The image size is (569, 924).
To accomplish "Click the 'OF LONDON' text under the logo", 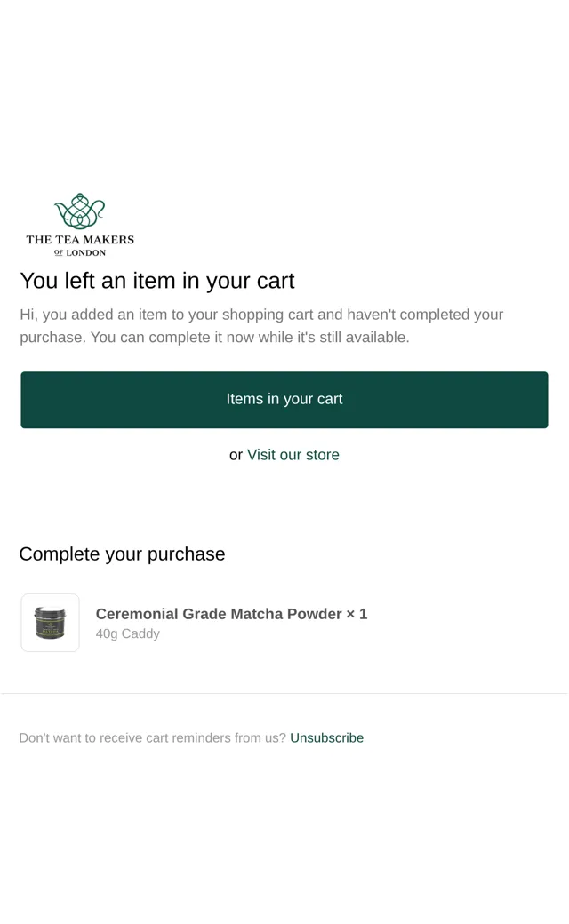I will coord(80,253).
